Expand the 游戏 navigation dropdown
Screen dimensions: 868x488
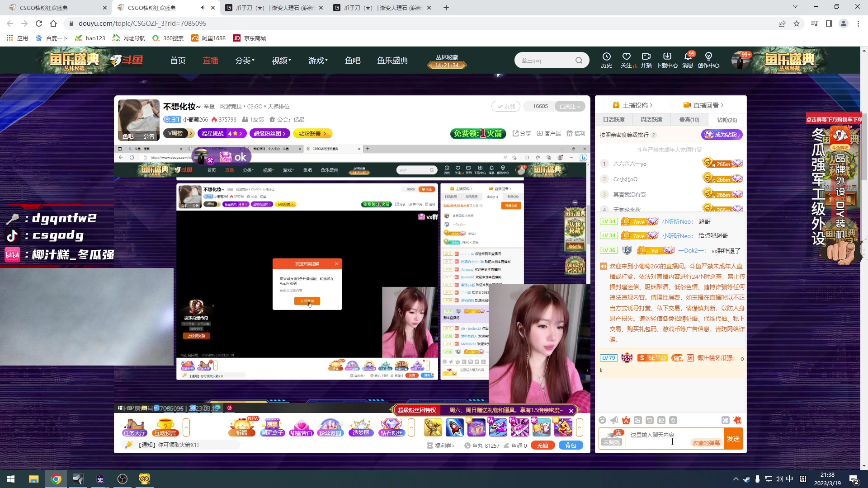318,60
